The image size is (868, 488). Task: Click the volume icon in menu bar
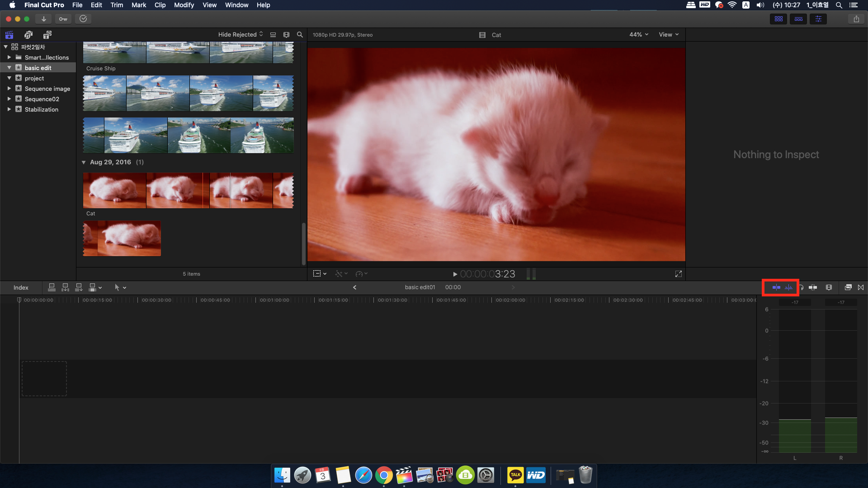tap(760, 5)
